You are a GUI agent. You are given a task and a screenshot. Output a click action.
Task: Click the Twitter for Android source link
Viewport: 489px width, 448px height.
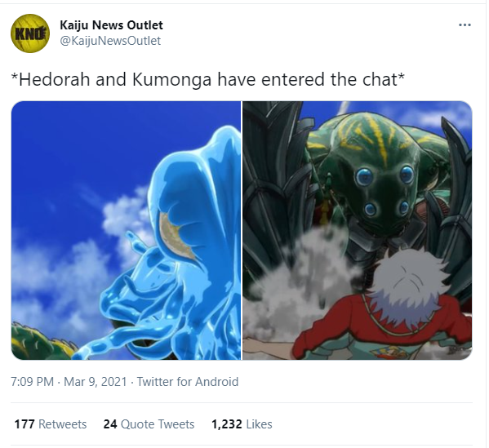click(x=188, y=382)
